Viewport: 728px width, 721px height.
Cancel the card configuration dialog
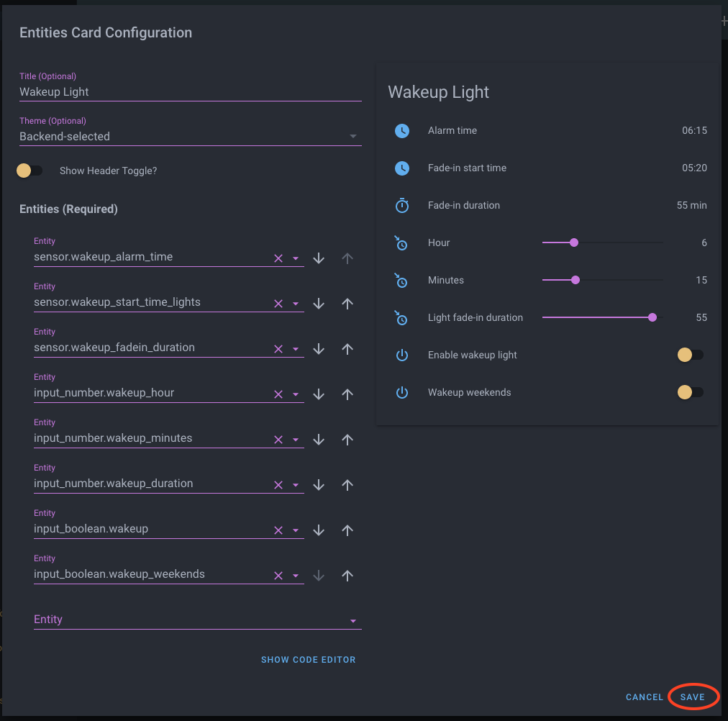click(645, 697)
